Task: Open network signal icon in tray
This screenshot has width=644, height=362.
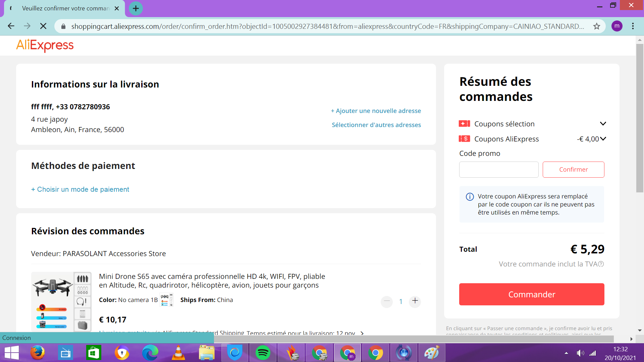Action: click(593, 353)
